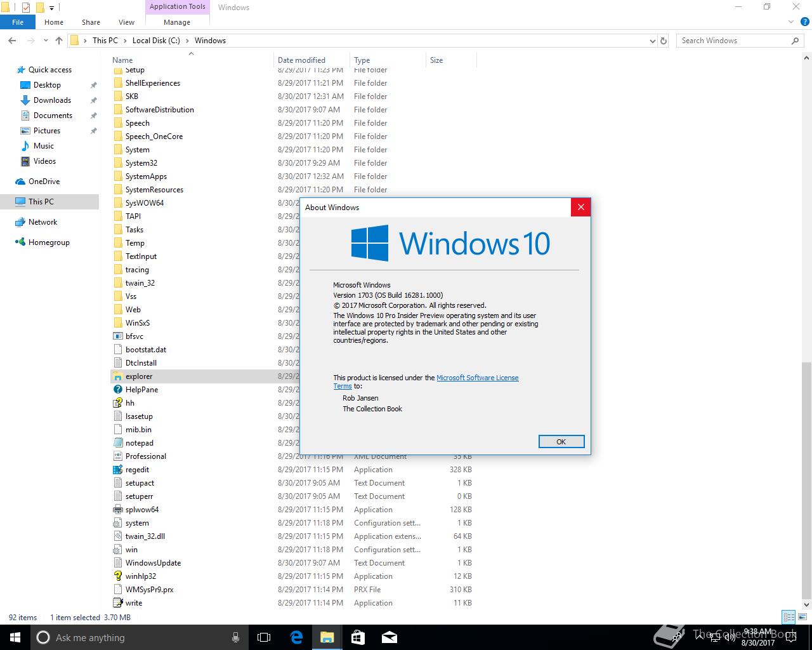Select the SysWOW64 folder icon
The image size is (812, 650).
(117, 203)
